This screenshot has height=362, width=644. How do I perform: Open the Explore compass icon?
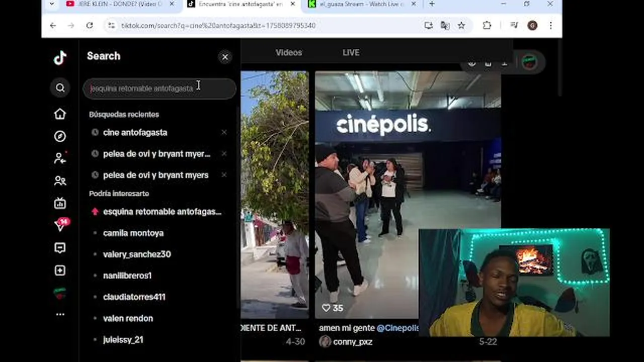pos(60,136)
